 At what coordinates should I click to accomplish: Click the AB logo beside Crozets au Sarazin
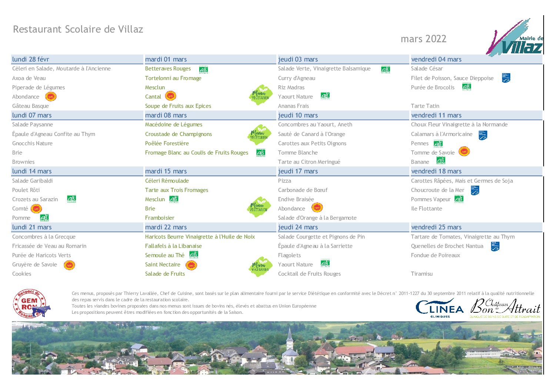click(71, 199)
